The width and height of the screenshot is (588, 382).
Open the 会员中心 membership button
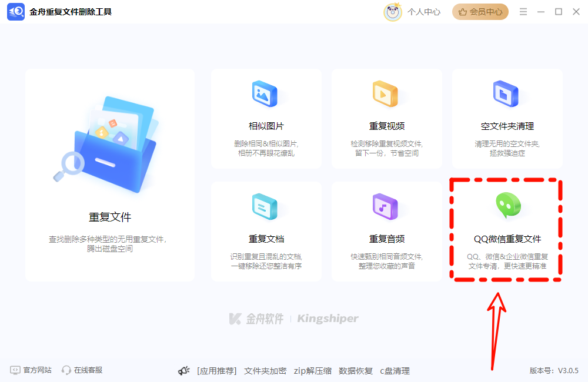[480, 12]
